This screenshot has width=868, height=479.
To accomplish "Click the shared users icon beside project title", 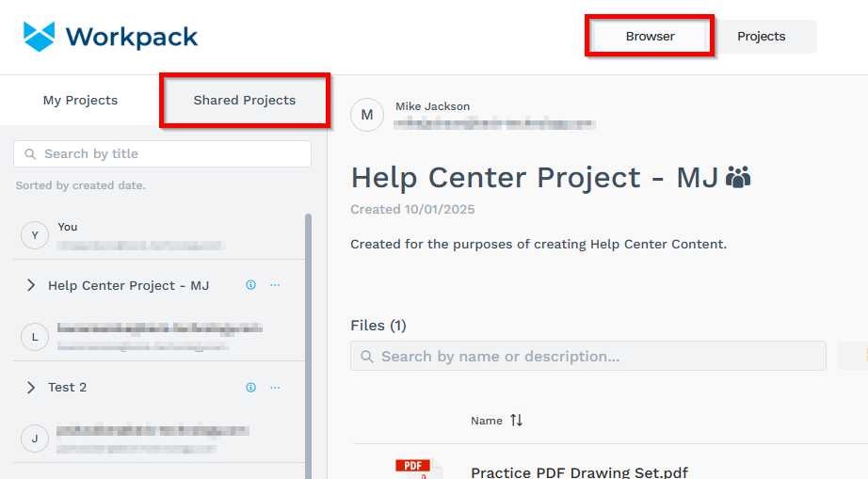I will click(739, 177).
